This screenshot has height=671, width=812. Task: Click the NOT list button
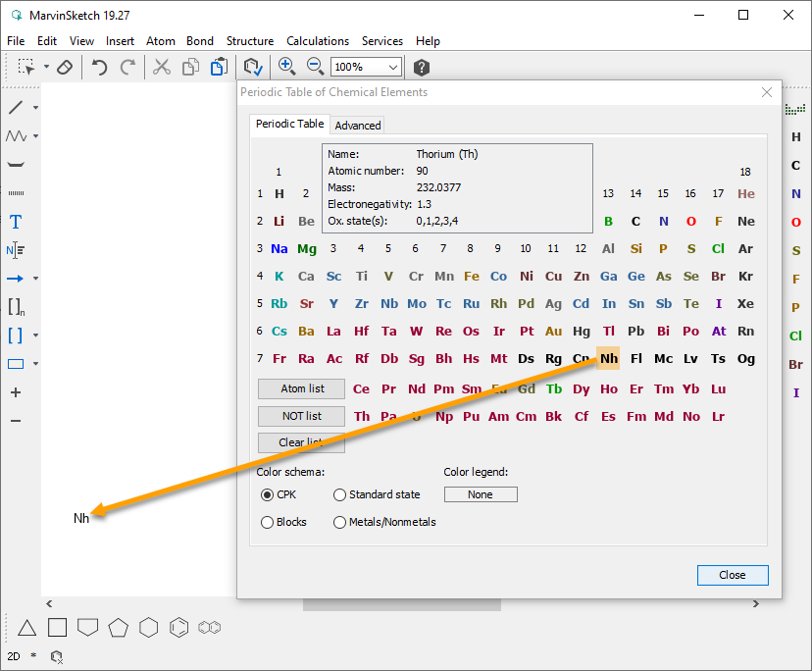(301, 416)
